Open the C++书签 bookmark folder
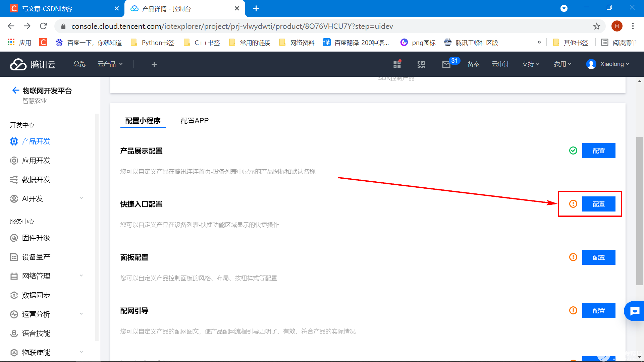Screen dimensions: 644x362 pyautogui.click(x=202, y=43)
